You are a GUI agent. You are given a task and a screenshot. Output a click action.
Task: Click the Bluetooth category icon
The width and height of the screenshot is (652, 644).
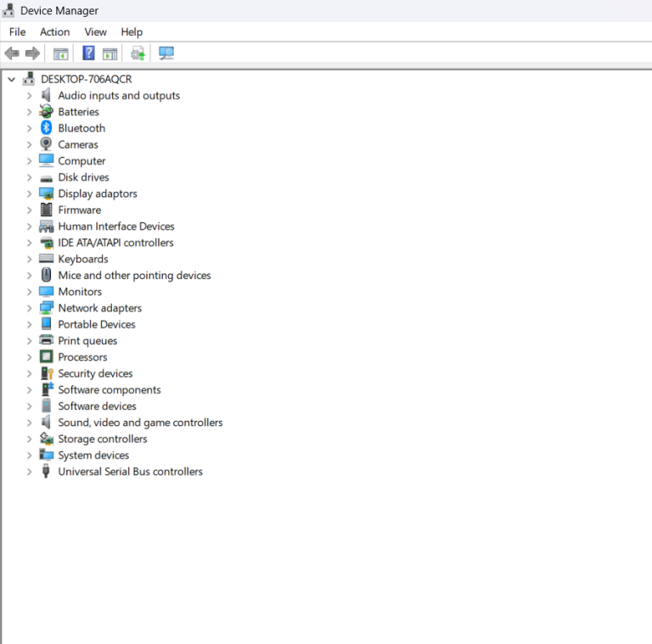tap(47, 128)
